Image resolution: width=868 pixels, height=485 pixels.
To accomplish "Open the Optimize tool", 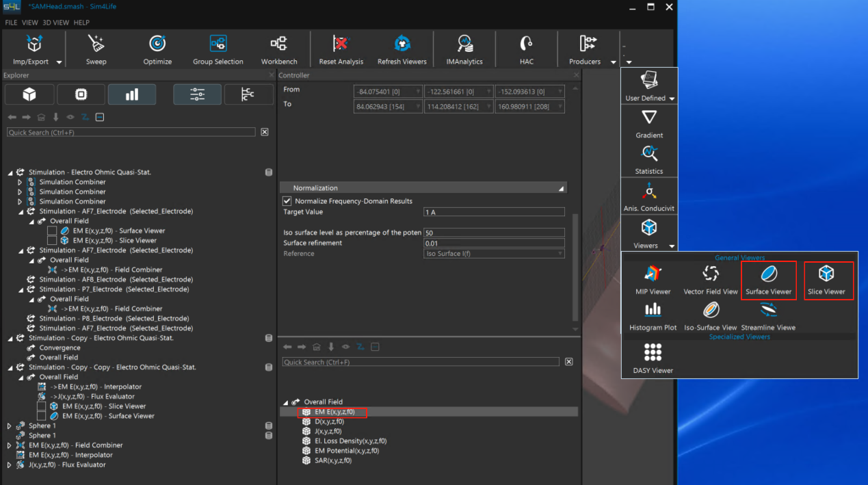I will (x=157, y=45).
